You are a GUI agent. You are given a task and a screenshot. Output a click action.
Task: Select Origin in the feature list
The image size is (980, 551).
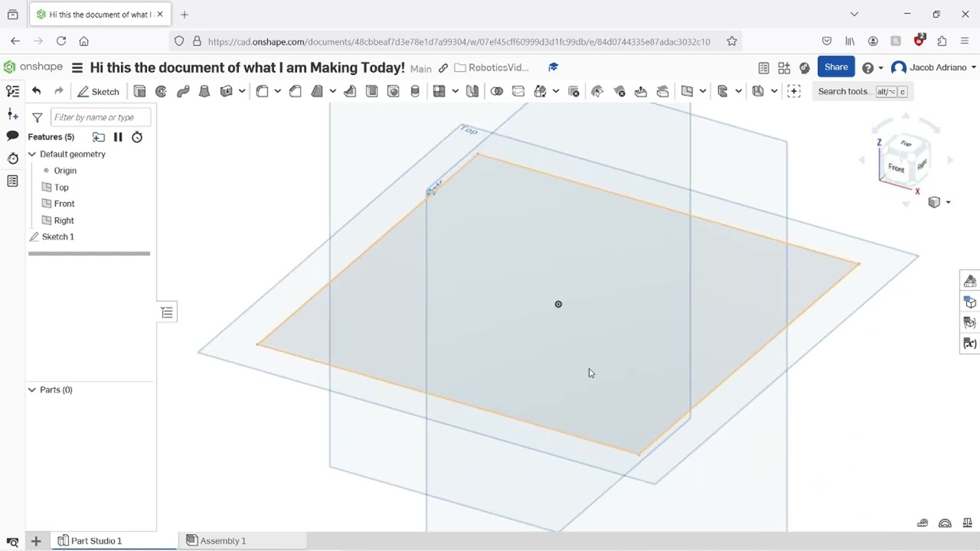[x=65, y=171]
